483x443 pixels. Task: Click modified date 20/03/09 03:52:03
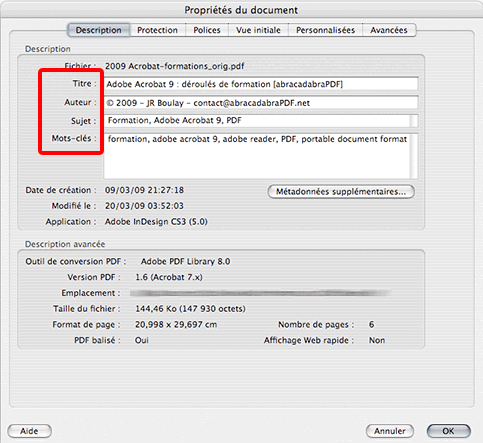pos(144,206)
